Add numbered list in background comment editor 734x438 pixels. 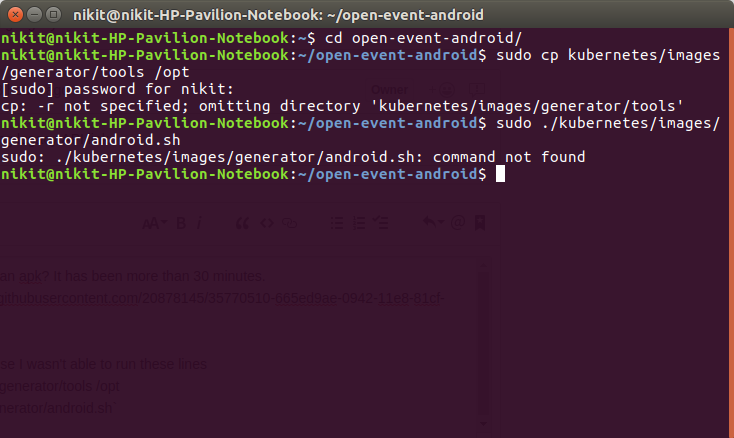click(359, 223)
